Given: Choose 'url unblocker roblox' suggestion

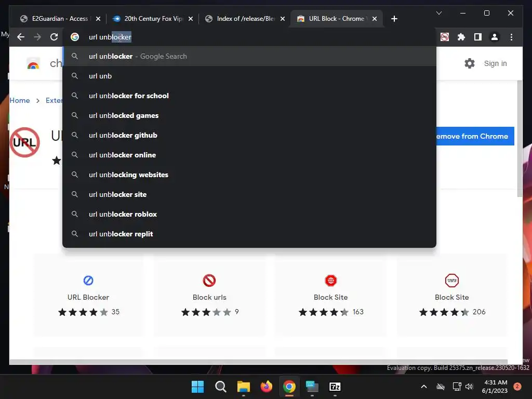Looking at the screenshot, I should click(x=249, y=214).
